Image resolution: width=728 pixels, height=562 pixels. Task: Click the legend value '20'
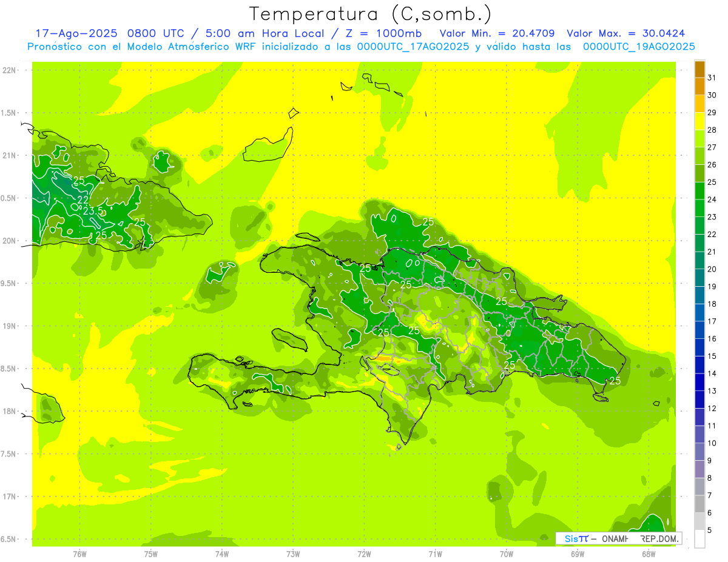pos(712,269)
